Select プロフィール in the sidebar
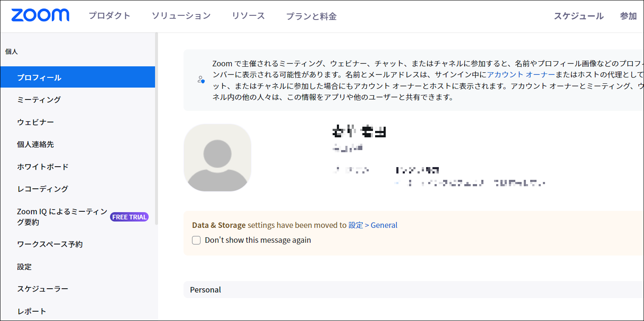Image resolution: width=644 pixels, height=321 pixels. (78, 77)
